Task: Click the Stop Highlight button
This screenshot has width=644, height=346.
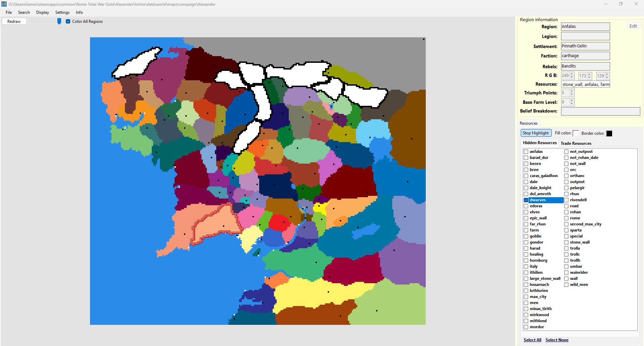Action: click(x=536, y=133)
